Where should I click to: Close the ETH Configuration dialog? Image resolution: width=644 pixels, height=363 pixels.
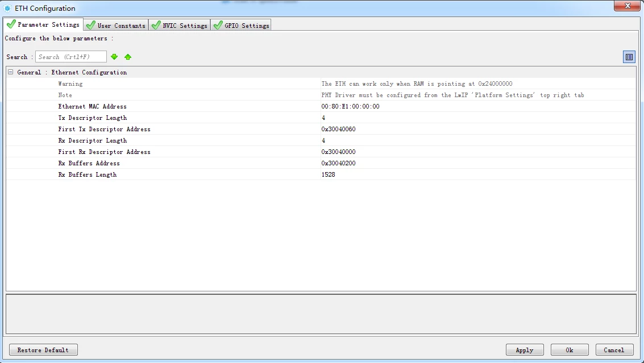(x=627, y=6)
